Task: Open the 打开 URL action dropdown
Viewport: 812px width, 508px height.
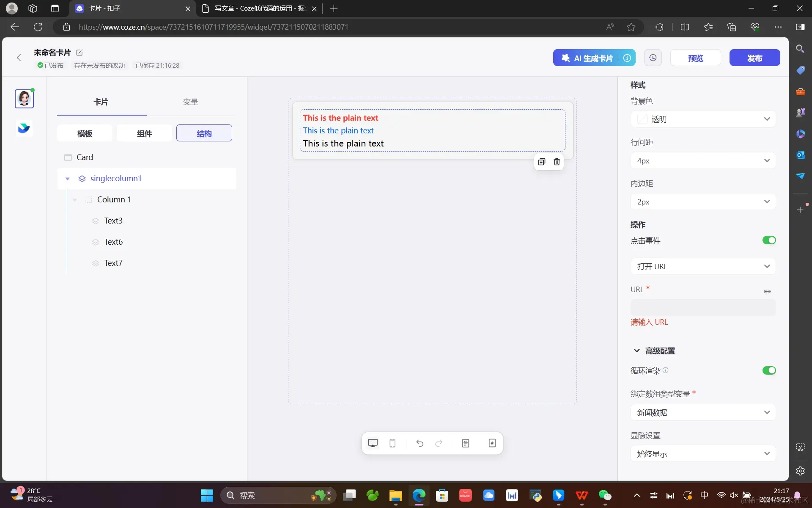Action: click(703, 266)
